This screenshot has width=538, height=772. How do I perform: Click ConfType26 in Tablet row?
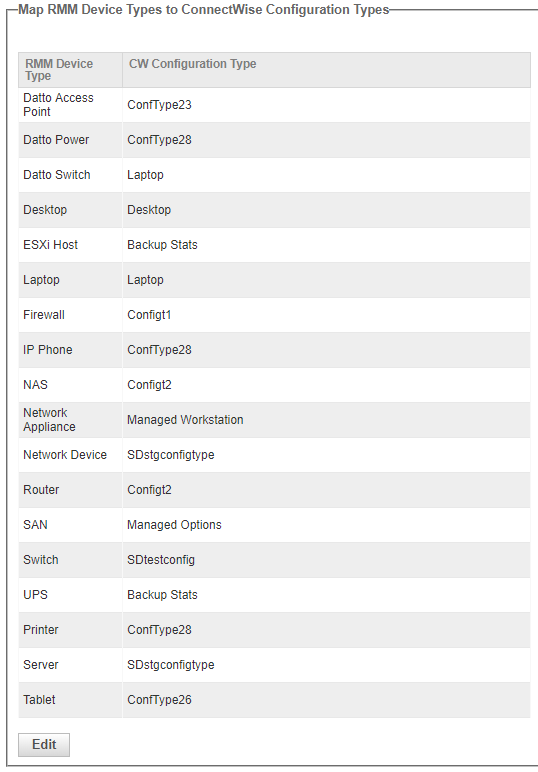click(x=159, y=699)
